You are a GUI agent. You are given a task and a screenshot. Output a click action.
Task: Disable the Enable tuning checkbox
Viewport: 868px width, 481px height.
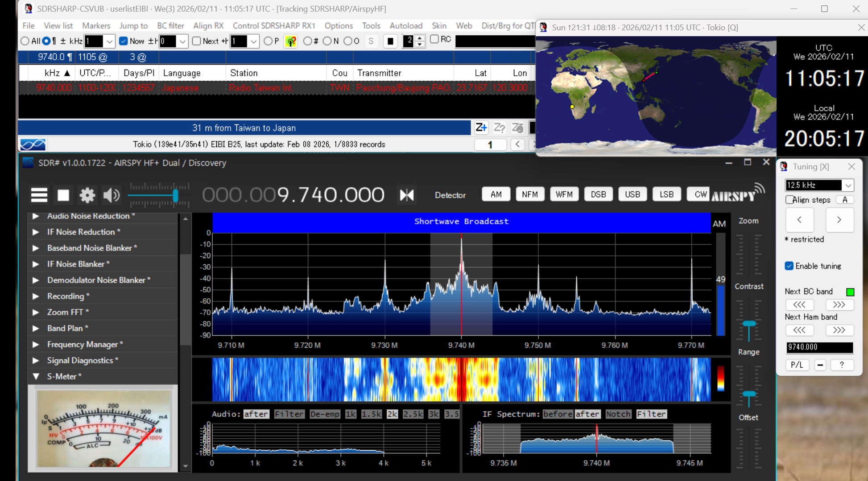coord(789,266)
